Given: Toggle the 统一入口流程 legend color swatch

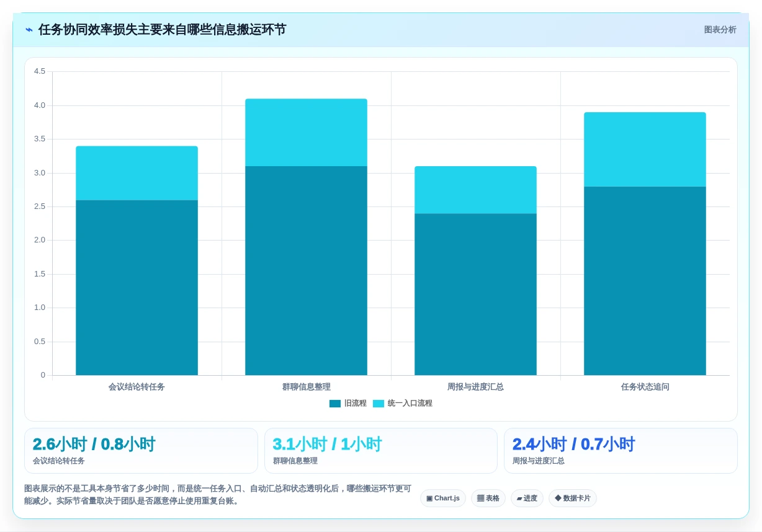Looking at the screenshot, I should (379, 404).
